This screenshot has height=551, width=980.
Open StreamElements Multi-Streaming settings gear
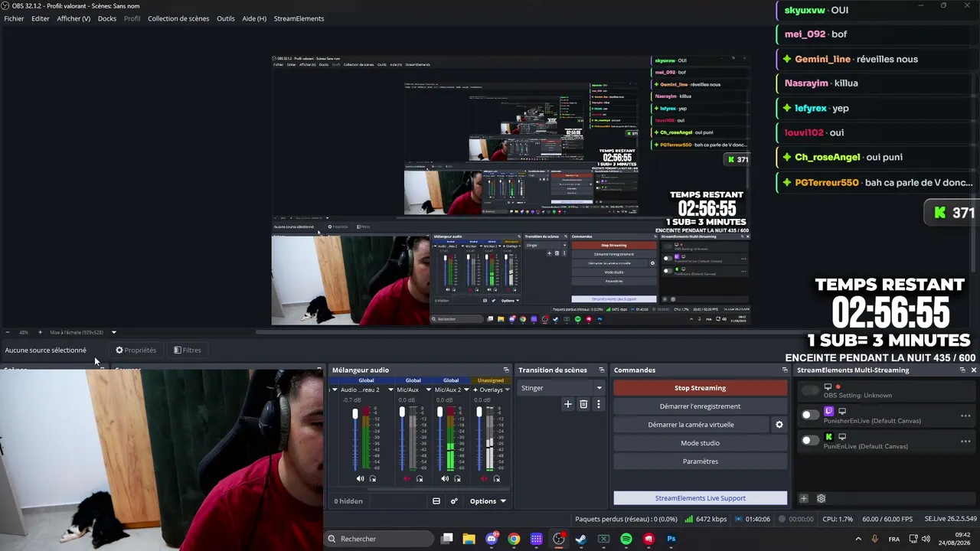(x=822, y=498)
